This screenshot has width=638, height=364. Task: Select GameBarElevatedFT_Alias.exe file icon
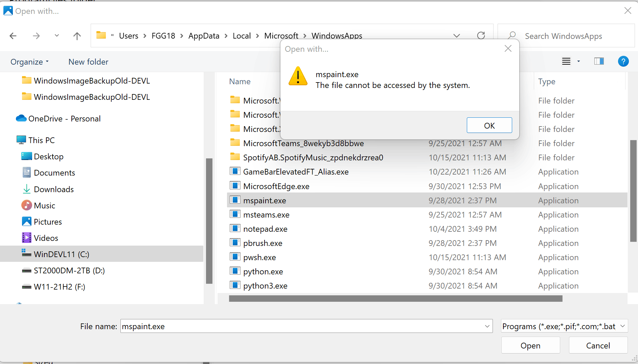coord(235,171)
